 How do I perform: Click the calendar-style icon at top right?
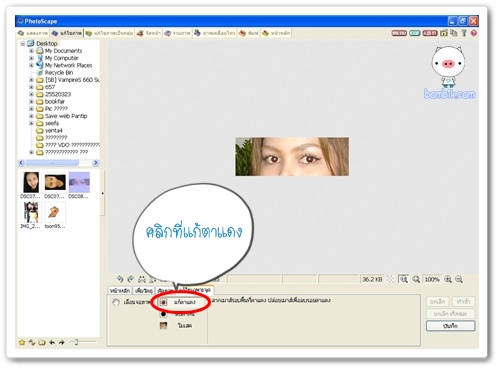tap(444, 33)
